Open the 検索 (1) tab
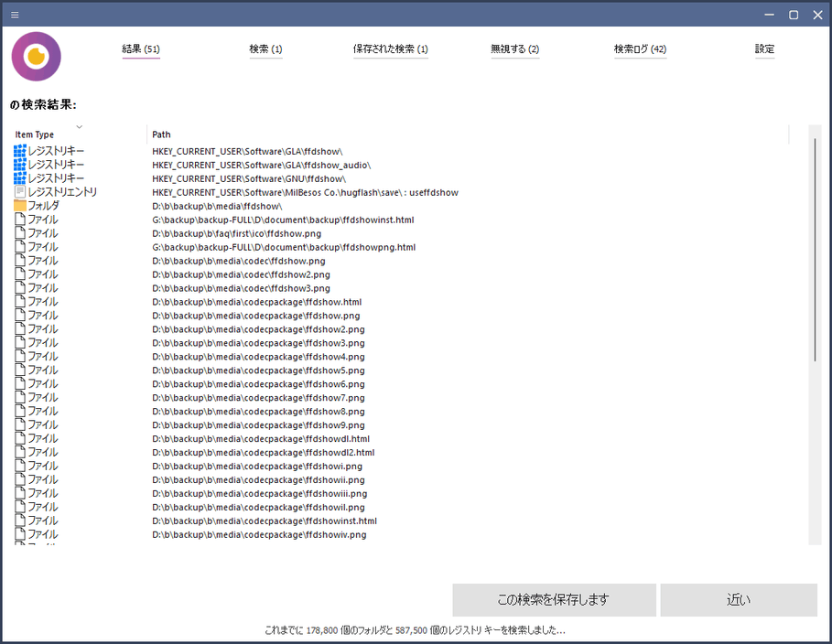Image resolution: width=832 pixels, height=644 pixels. (265, 48)
